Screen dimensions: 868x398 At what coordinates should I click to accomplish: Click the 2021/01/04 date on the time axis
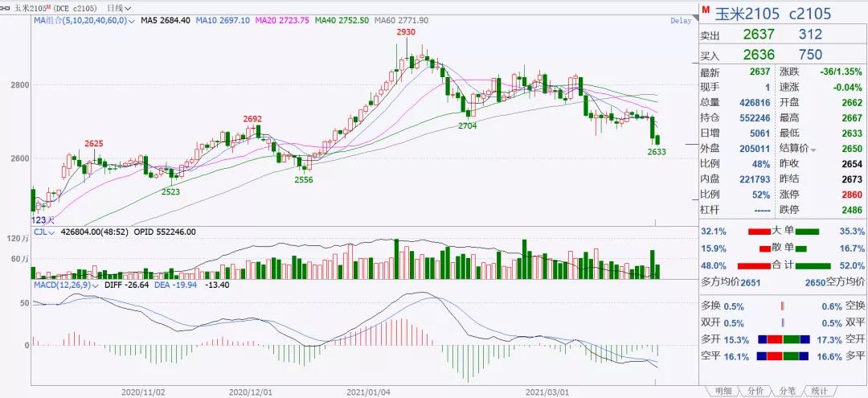(369, 392)
